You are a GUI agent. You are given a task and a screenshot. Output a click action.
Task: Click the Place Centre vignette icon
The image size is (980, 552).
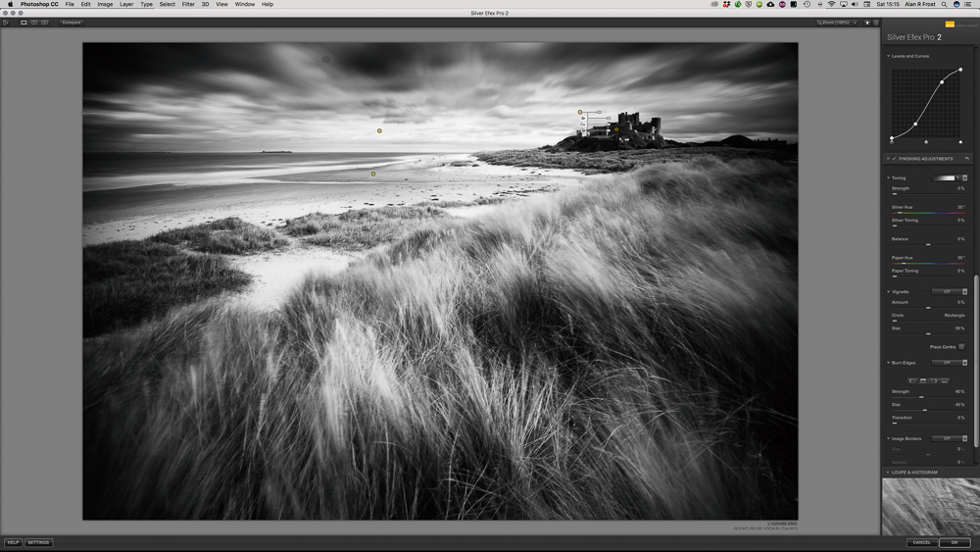pyautogui.click(x=961, y=347)
